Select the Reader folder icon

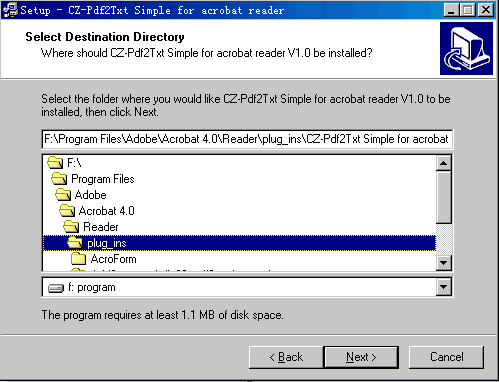coord(71,227)
